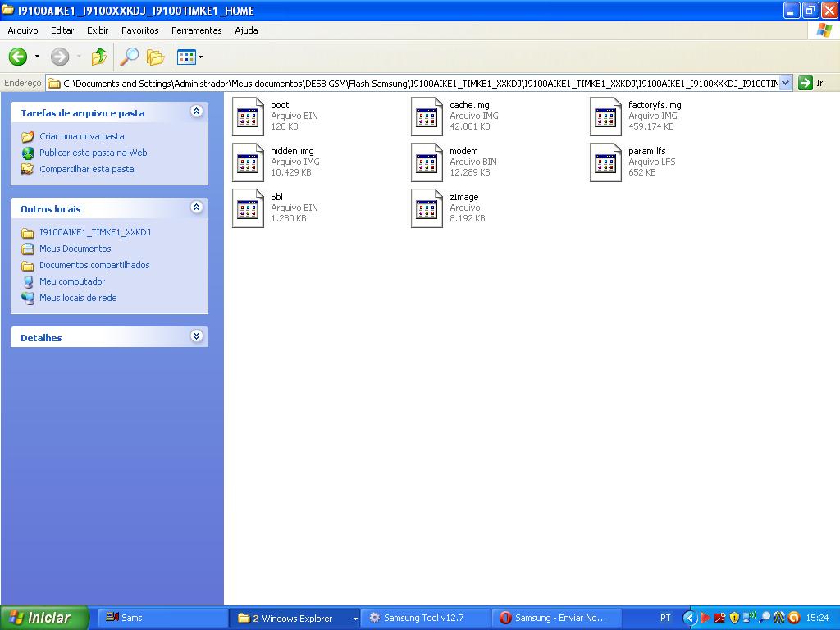Select the hidden.img file icon
This screenshot has height=630, width=840.
coord(248,162)
